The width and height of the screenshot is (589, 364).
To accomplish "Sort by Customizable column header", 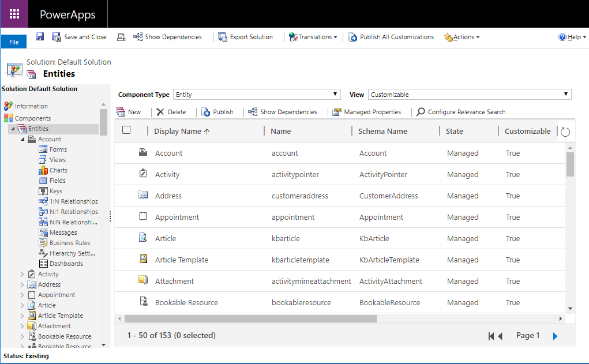I will pyautogui.click(x=527, y=131).
